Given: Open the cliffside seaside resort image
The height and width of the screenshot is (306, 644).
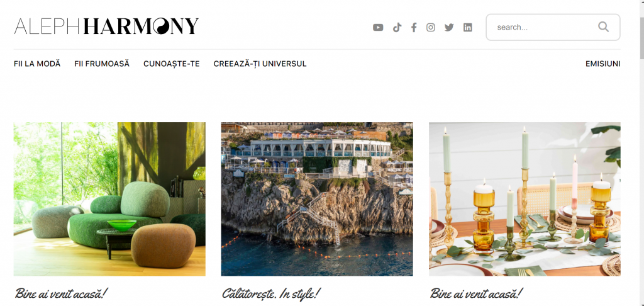Looking at the screenshot, I should click(317, 199).
